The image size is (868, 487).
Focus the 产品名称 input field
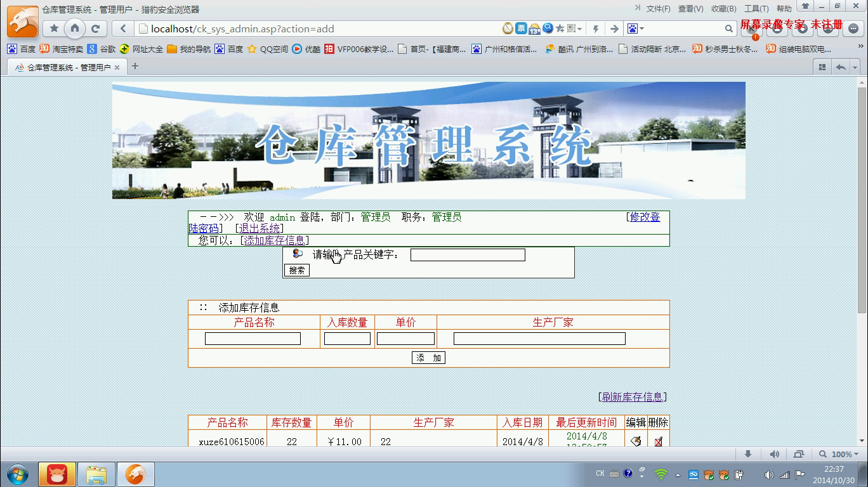coord(253,339)
